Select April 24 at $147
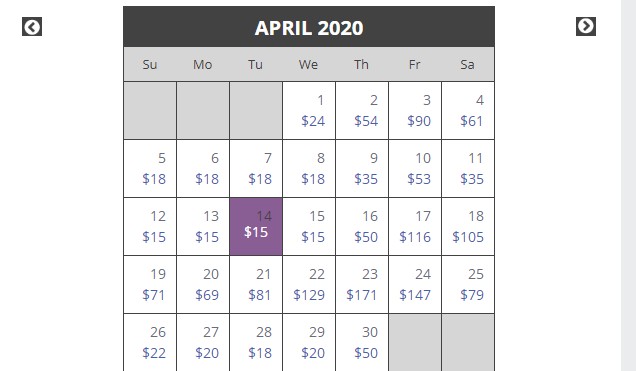 click(x=415, y=284)
